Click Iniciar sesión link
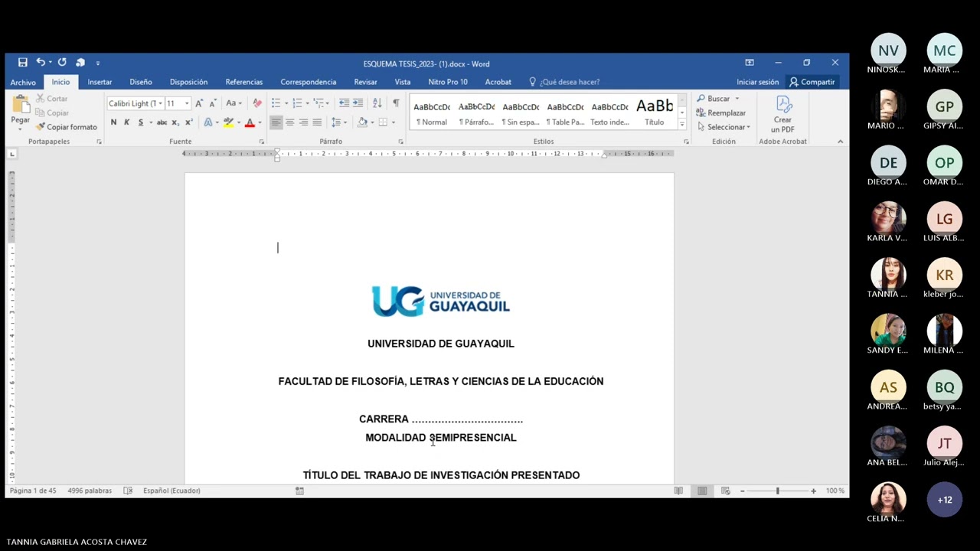980x551 pixels. [758, 82]
